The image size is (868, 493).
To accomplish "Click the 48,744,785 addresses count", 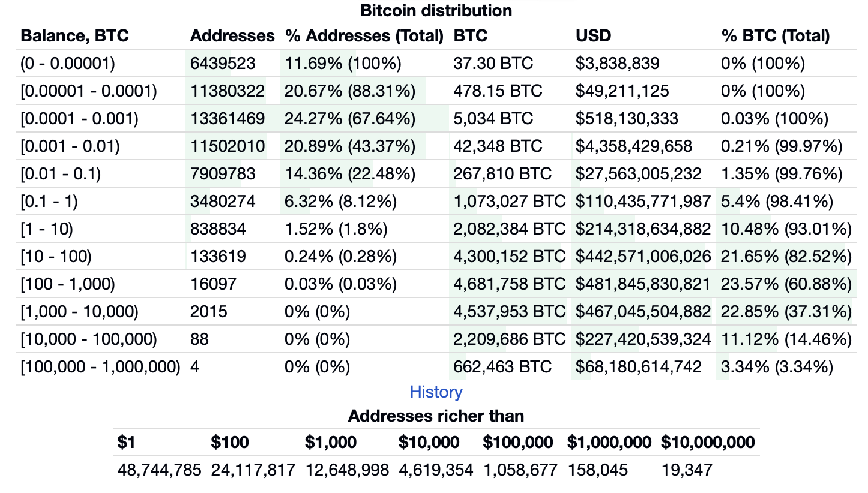I will (x=159, y=470).
